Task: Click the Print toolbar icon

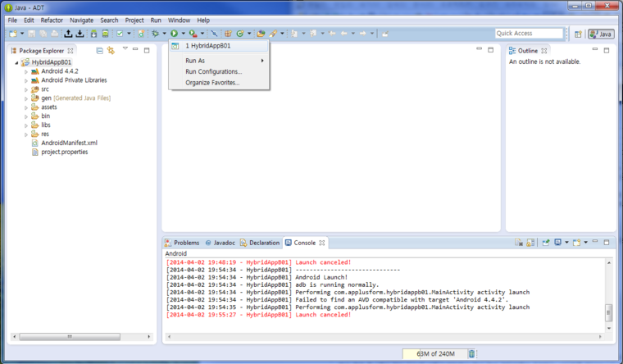Action: pyautogui.click(x=54, y=34)
